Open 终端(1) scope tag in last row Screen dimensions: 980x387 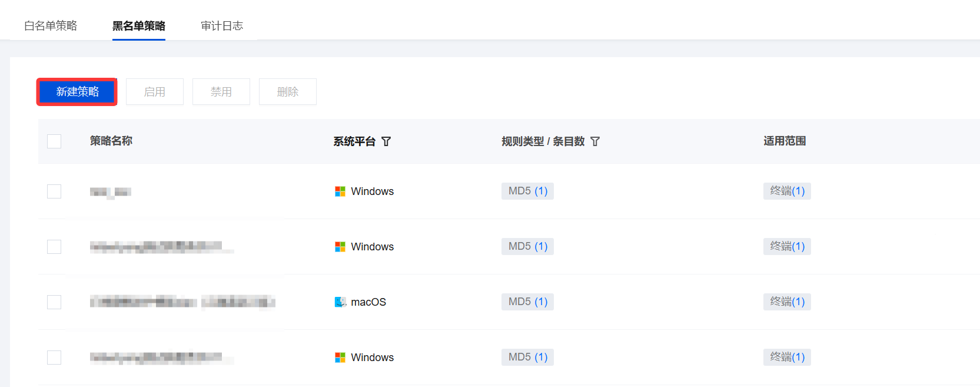click(x=787, y=357)
